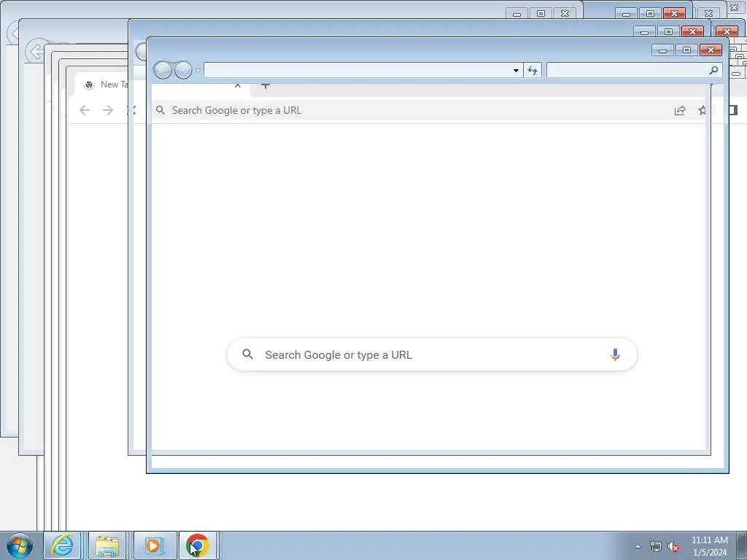Focus the front window's empty address bar
The image size is (747, 560).
pyautogui.click(x=357, y=70)
